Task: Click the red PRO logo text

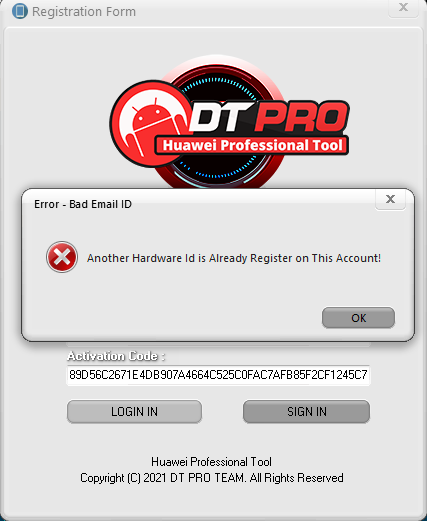Action: 301,117
